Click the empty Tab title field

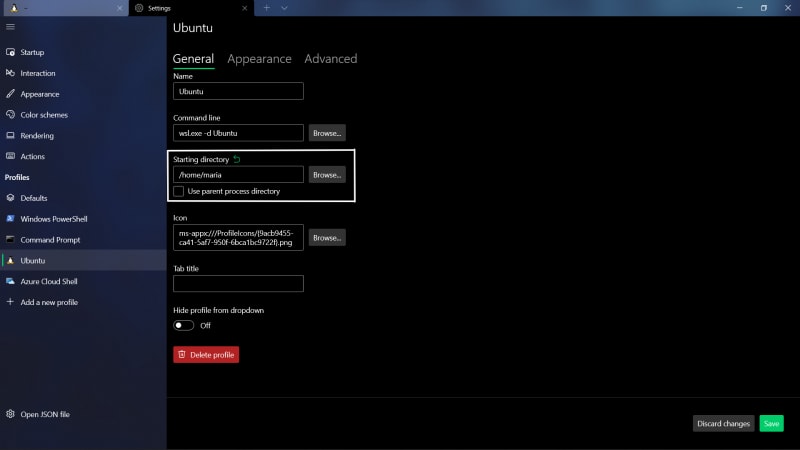(x=238, y=283)
